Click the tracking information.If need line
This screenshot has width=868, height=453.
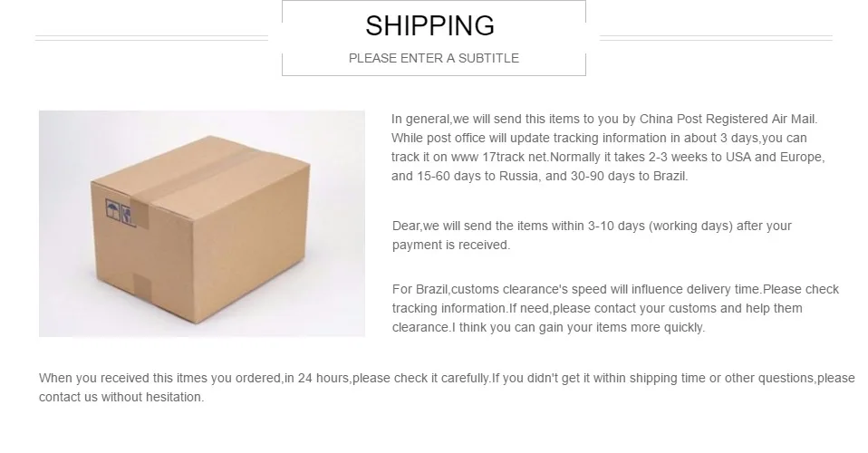pos(597,308)
